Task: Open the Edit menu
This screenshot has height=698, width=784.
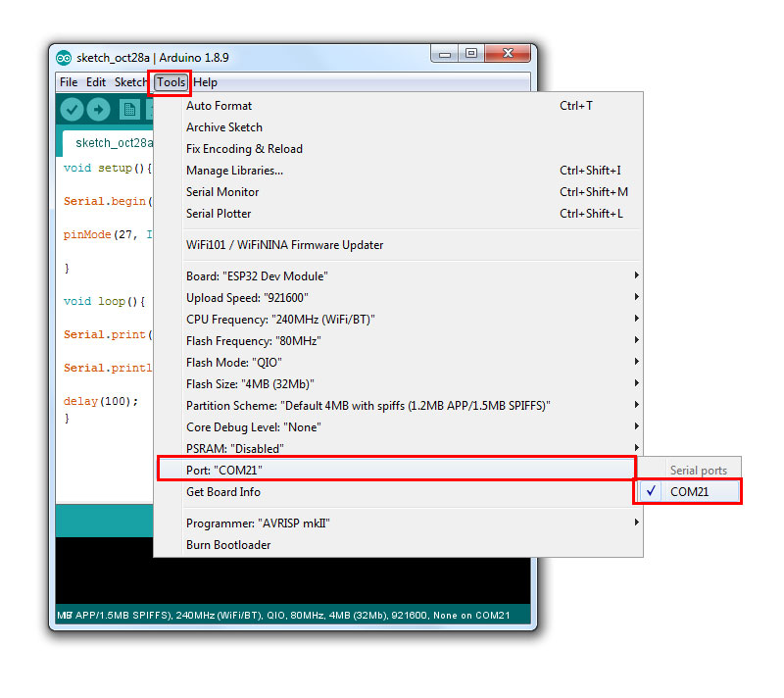Action: pyautogui.click(x=95, y=82)
